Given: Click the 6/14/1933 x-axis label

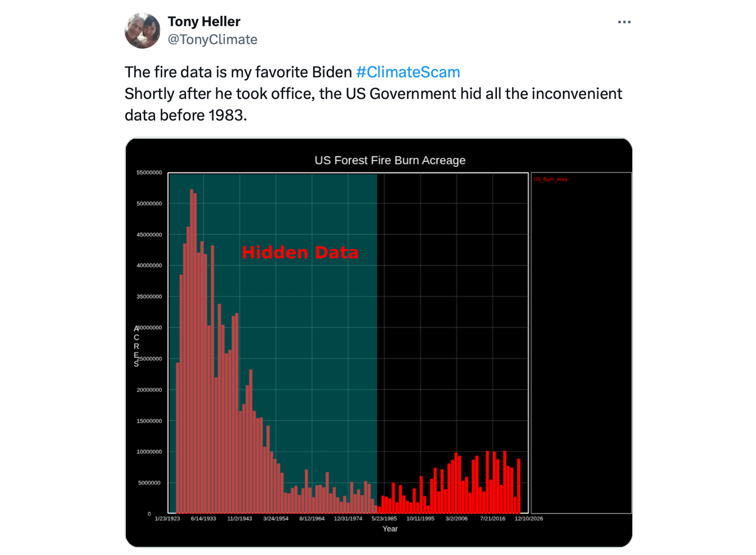Looking at the screenshot, I should [204, 519].
